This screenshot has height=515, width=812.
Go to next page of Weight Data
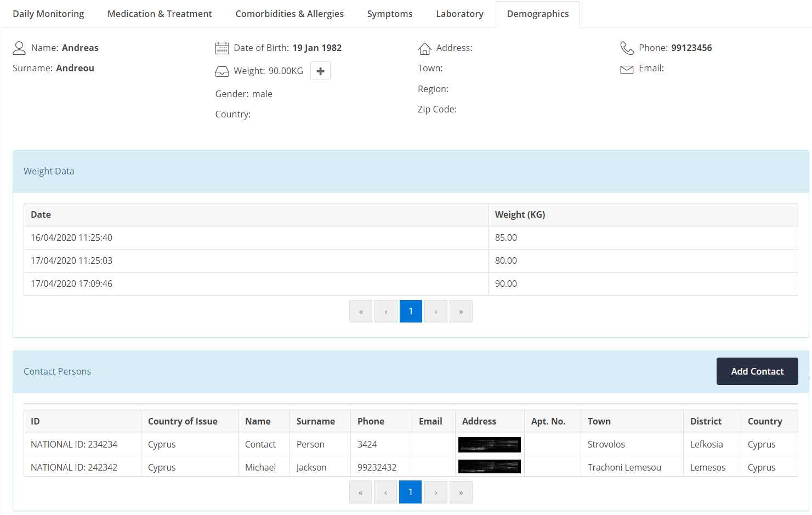click(436, 312)
